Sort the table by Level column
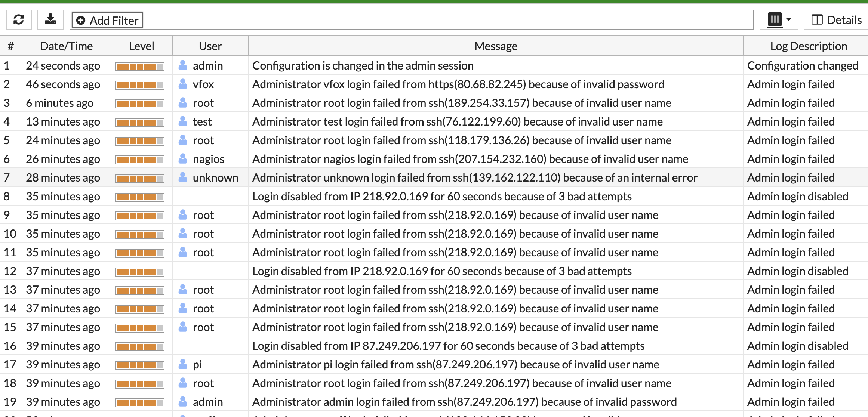This screenshot has height=417, width=868. (x=141, y=46)
